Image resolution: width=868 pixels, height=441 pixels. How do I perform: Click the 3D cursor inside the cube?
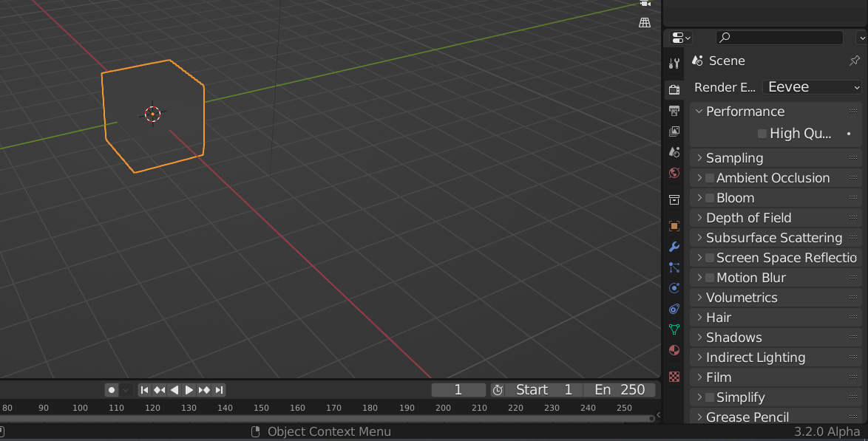click(x=153, y=114)
